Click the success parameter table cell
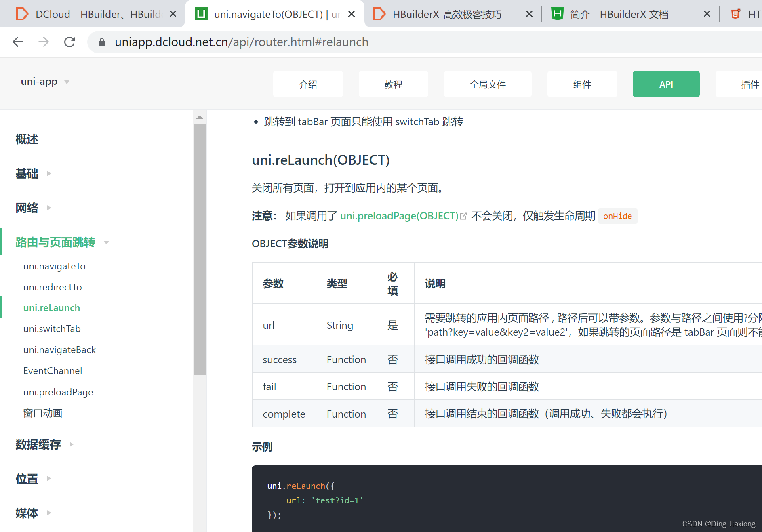 [x=284, y=359]
